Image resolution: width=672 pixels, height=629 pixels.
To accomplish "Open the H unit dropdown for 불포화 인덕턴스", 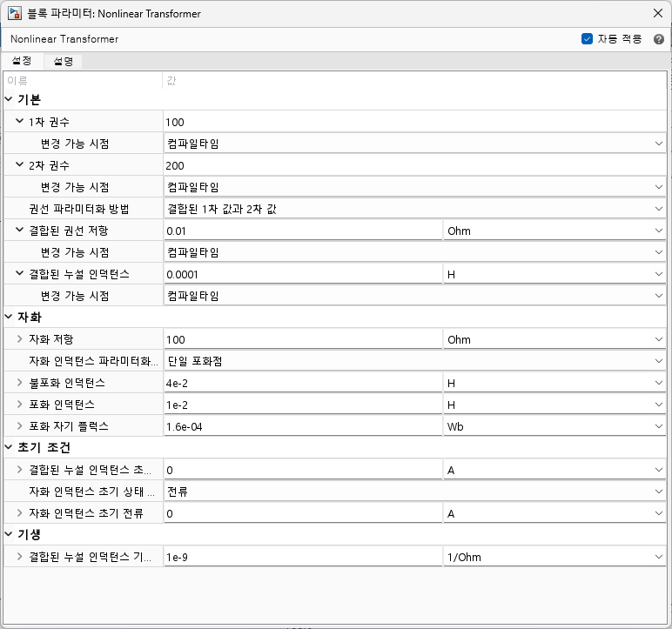I will (554, 383).
